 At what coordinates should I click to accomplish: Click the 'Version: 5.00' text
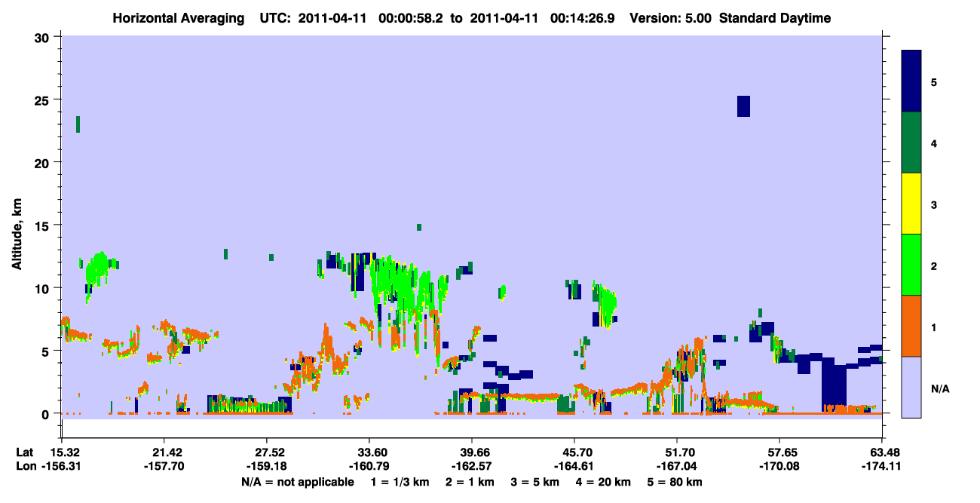point(670,18)
